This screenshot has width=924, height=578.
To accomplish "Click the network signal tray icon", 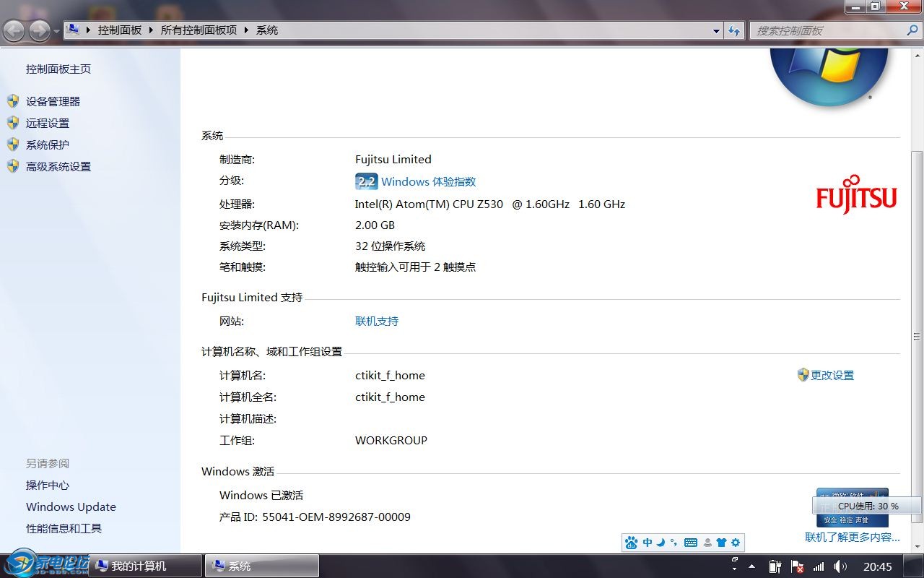I will [819, 566].
